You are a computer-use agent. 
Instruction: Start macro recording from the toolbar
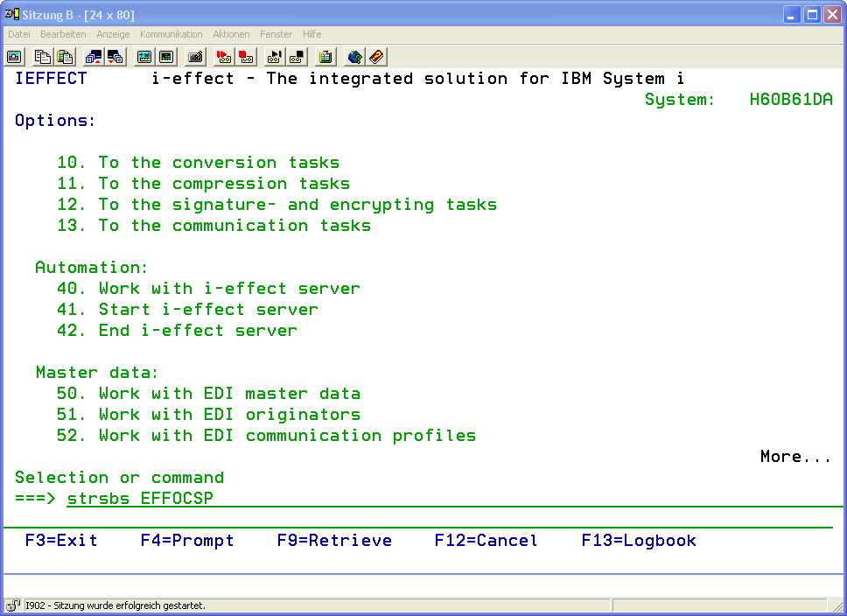[224, 57]
